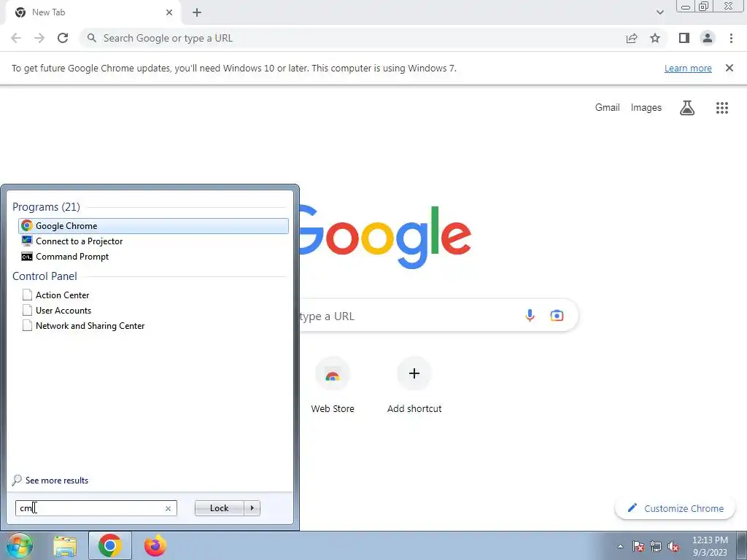Open the tab search chevron
The image size is (747, 560).
point(659,12)
